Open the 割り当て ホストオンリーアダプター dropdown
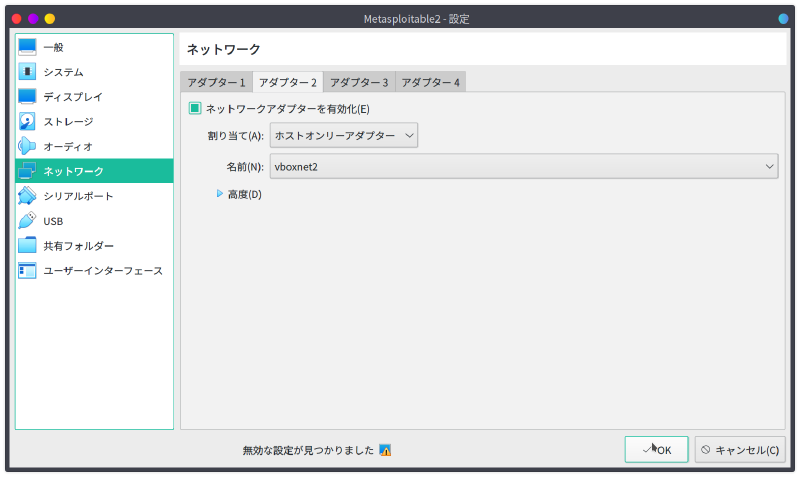The image size is (800, 477). [343, 136]
